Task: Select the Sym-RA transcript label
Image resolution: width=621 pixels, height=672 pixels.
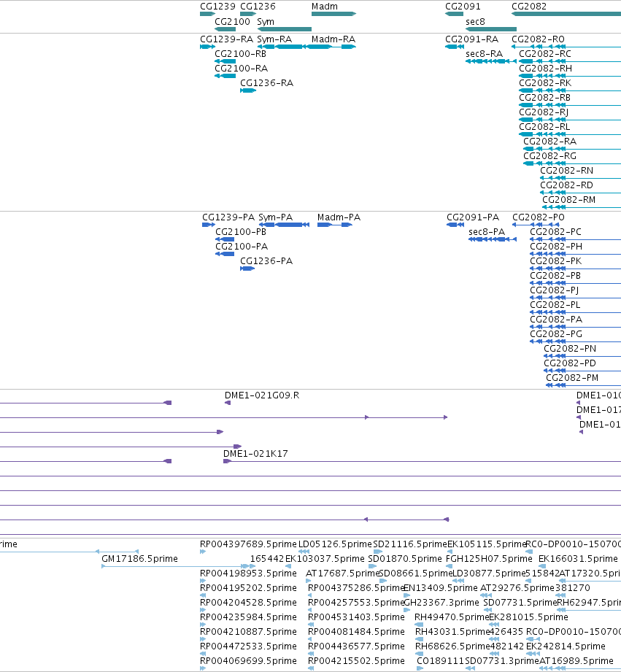Action: click(274, 39)
